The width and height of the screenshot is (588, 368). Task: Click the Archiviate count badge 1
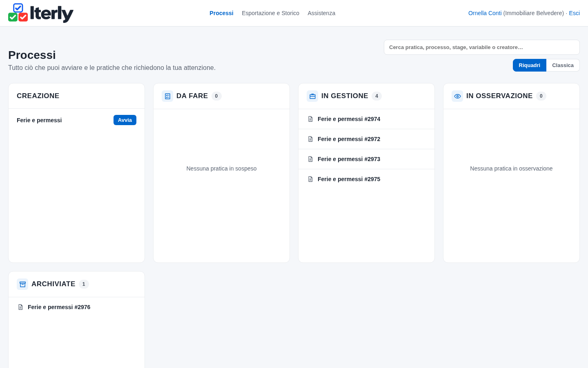[x=84, y=284]
